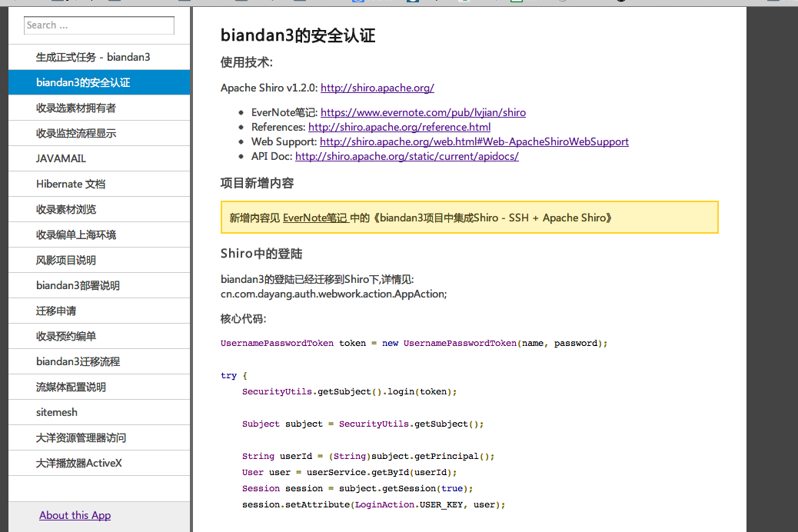Image resolution: width=798 pixels, height=532 pixels.
Task: Click the Search input field
Action: (99, 25)
